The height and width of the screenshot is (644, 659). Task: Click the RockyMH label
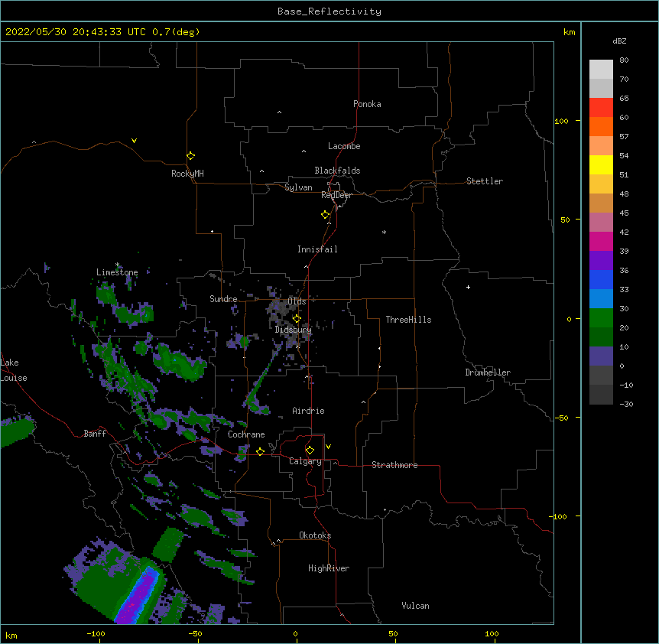(187, 174)
